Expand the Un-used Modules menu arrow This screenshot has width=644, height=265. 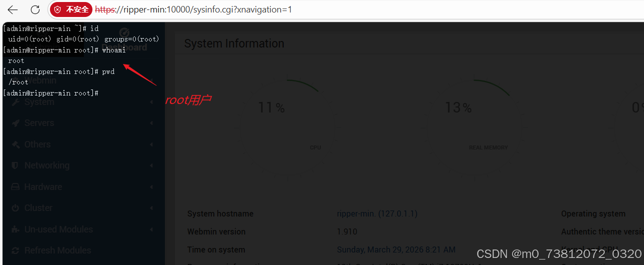point(151,229)
